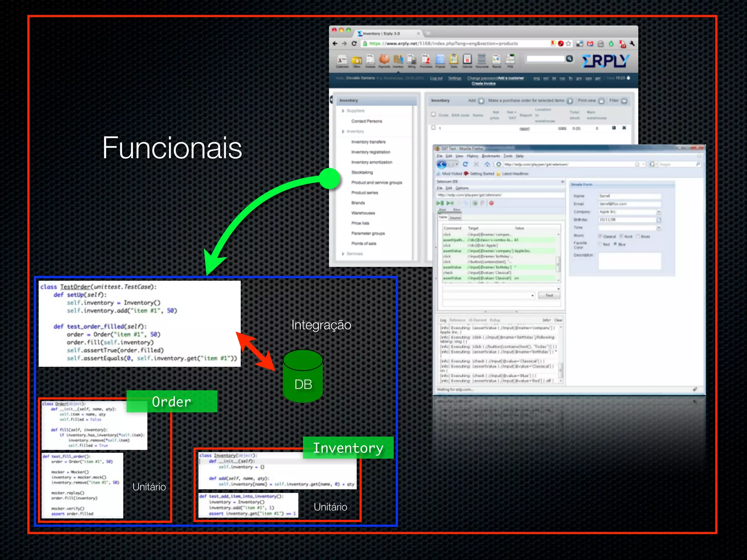This screenshot has width=747, height=560.
Task: Open the Company combo box dropdown
Action: click(x=659, y=212)
